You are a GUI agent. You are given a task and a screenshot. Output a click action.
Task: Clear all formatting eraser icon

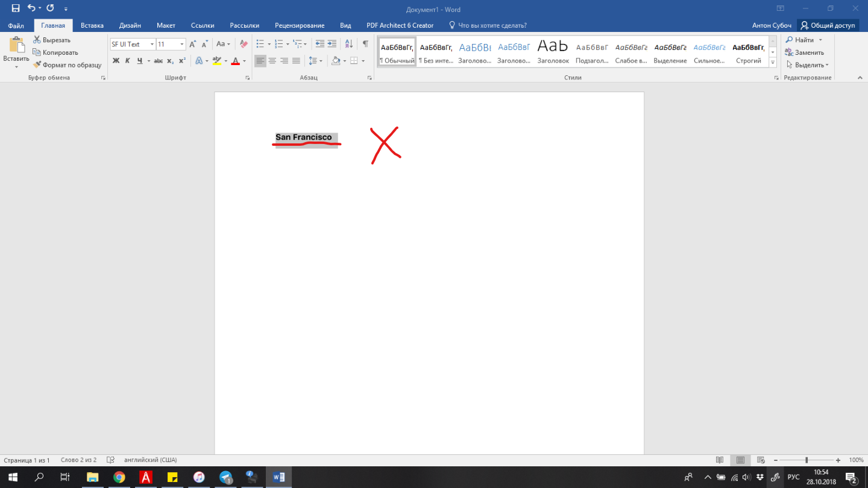[x=244, y=44]
